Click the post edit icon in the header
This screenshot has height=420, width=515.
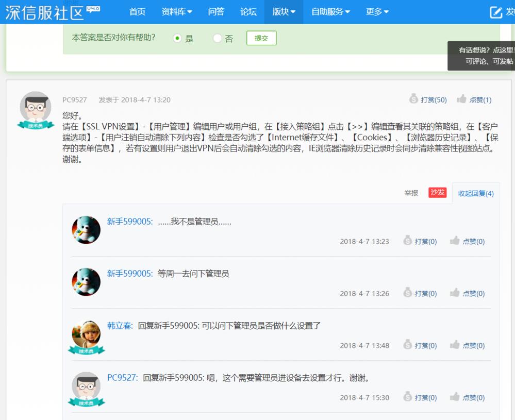496,12
